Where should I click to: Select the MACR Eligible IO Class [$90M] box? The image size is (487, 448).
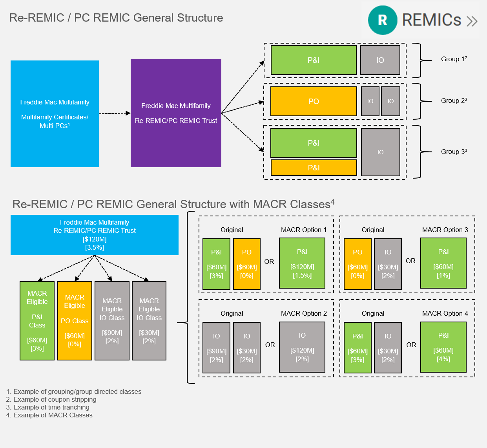112,321
